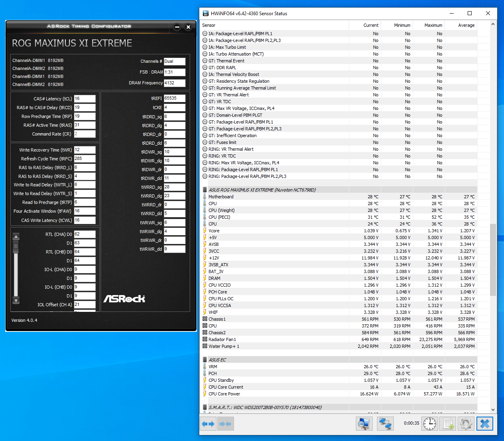
Task: Click the lightning icon beside CPU Core Power
Action: 205,394
